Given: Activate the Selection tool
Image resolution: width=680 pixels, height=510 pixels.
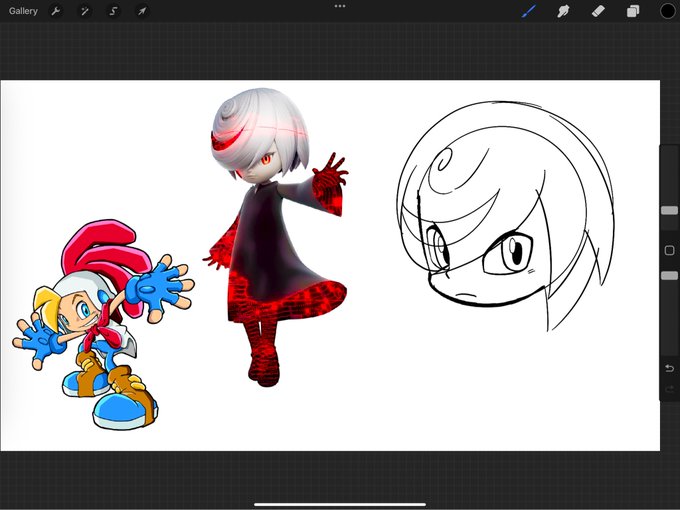Looking at the screenshot, I should [x=114, y=11].
